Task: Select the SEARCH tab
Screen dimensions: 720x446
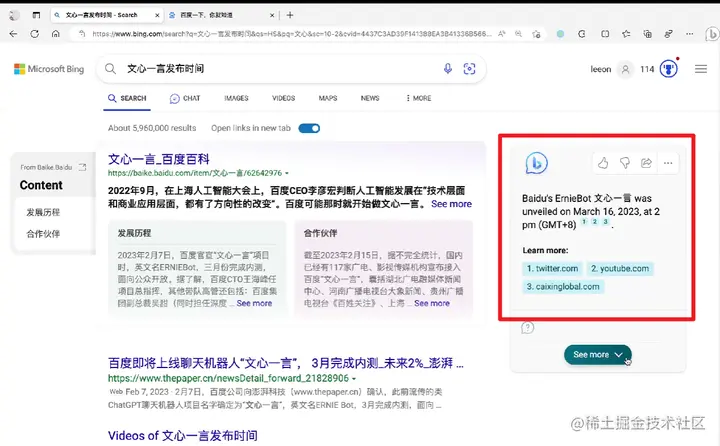Action: [127, 98]
